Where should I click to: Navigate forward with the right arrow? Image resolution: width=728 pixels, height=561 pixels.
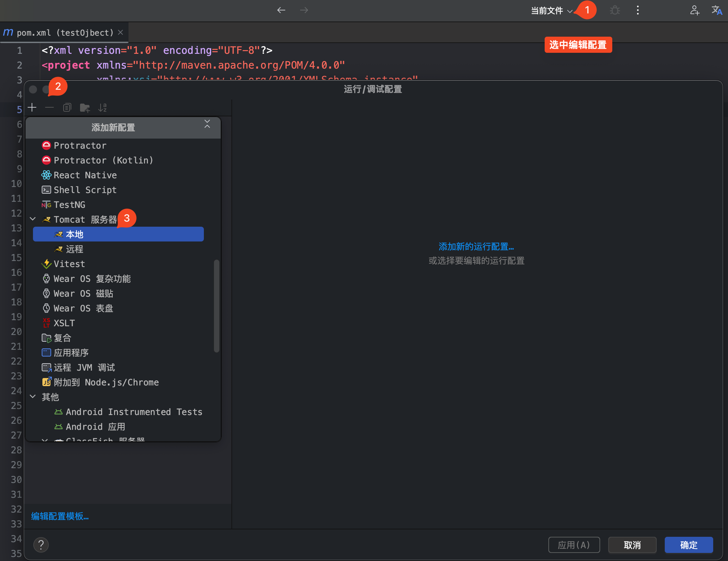click(x=304, y=10)
